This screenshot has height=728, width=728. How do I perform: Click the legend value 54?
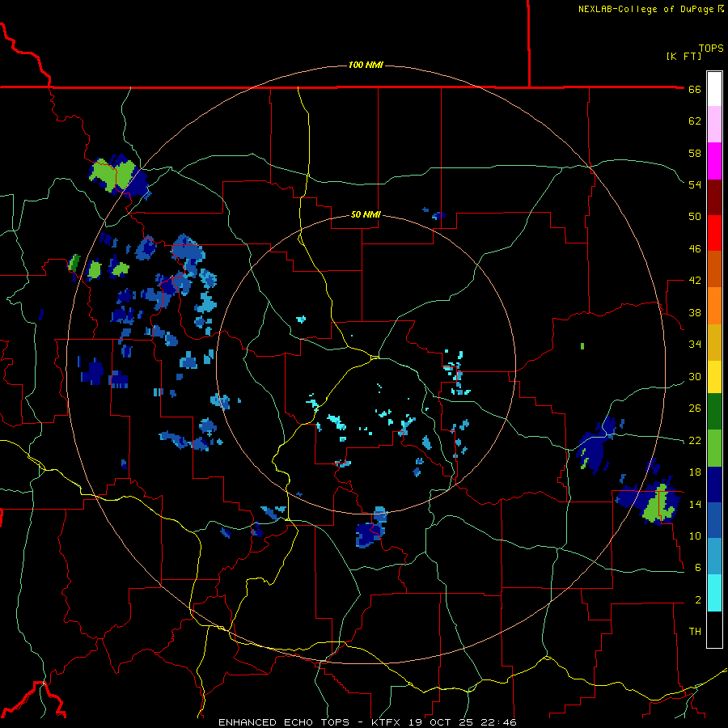coord(695,184)
